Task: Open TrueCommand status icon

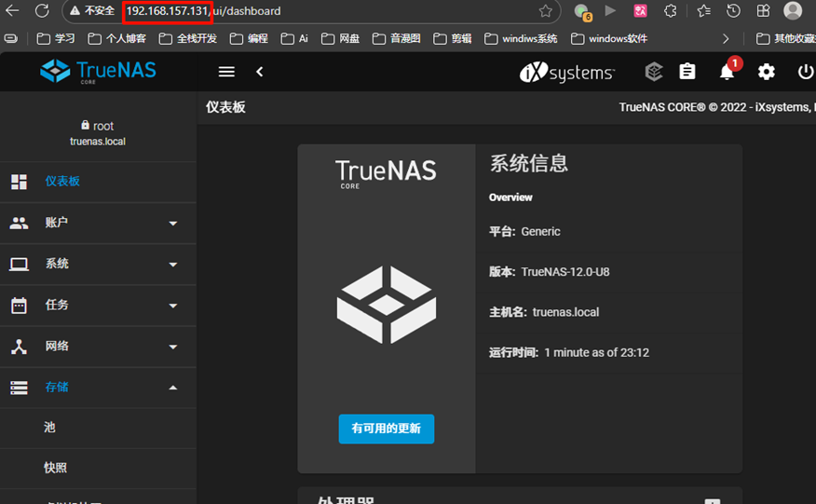Action: (654, 72)
